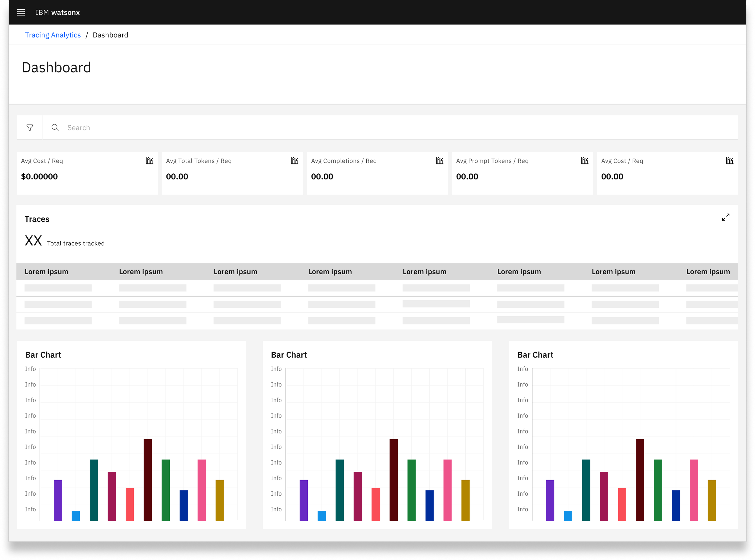Expand the Traces panel to fullscreen

coord(725,217)
